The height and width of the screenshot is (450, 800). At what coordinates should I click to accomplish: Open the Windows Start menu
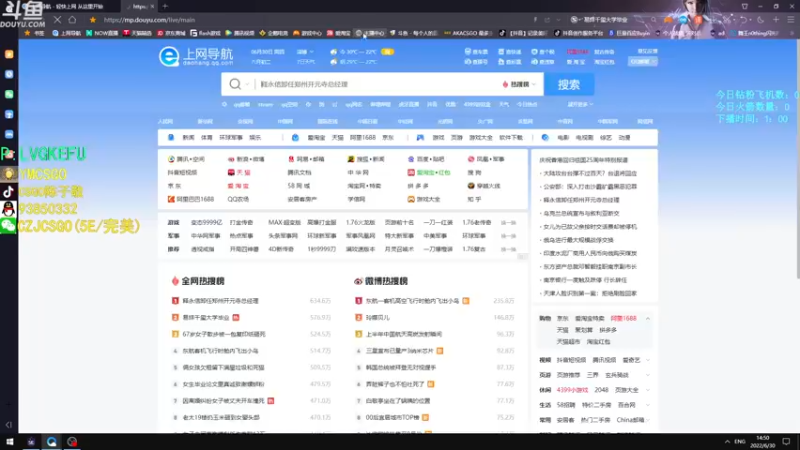click(10, 442)
